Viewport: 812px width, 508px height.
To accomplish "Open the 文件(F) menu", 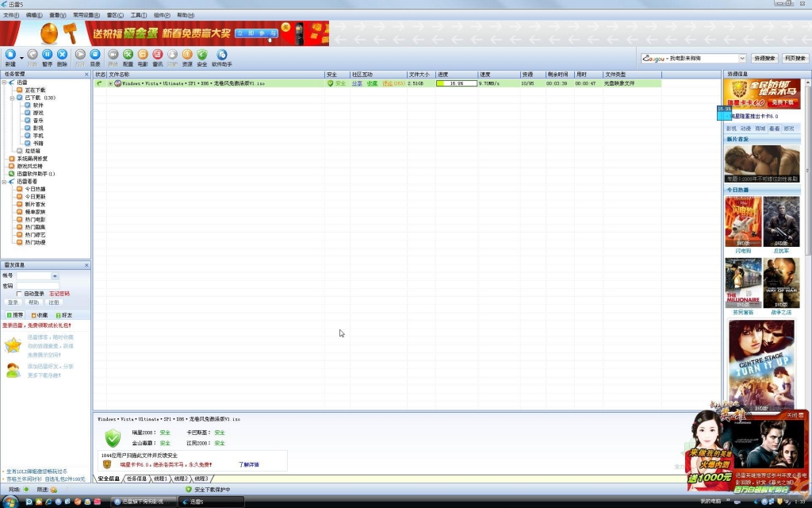I will pyautogui.click(x=11, y=15).
